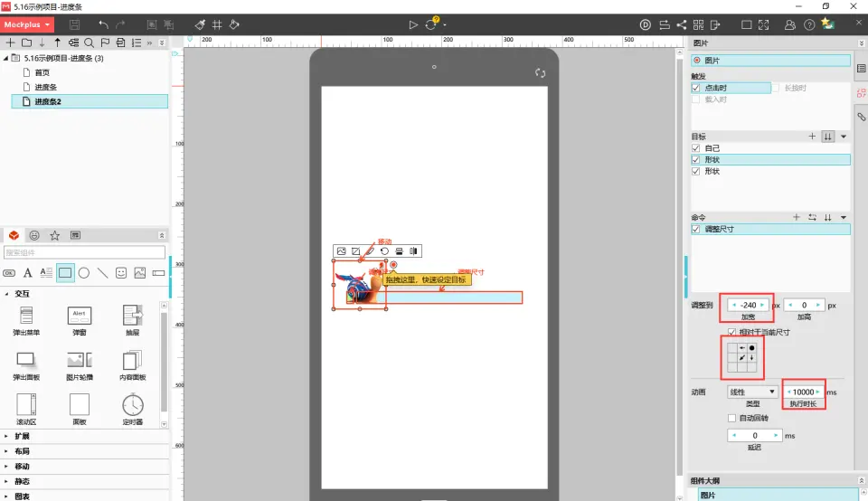Toggle the fullscreen expand icon

click(x=764, y=24)
